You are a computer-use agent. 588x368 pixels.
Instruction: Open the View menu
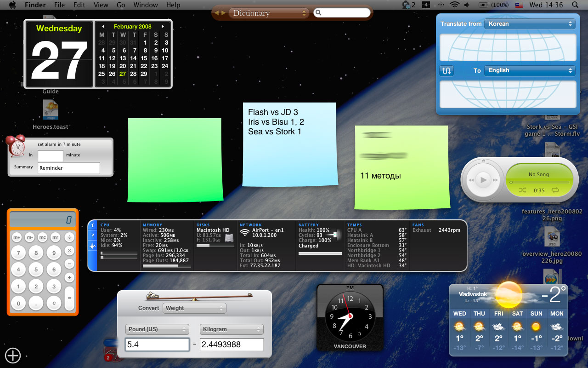click(101, 5)
